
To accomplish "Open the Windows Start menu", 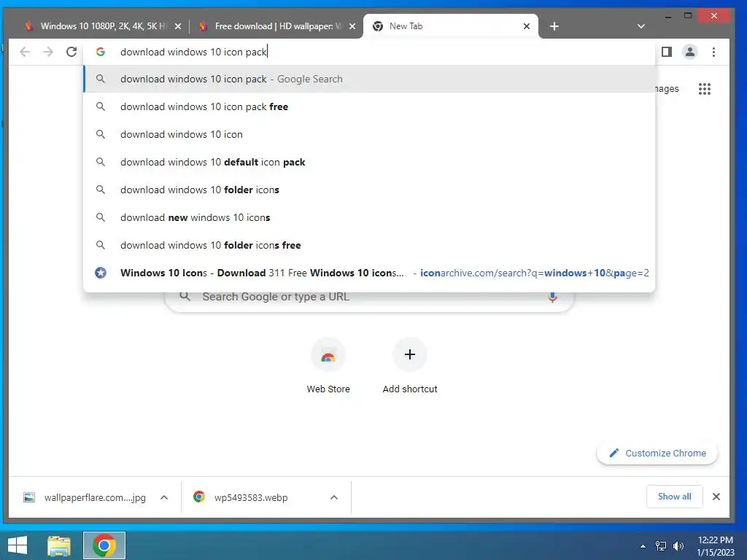I will (x=18, y=545).
